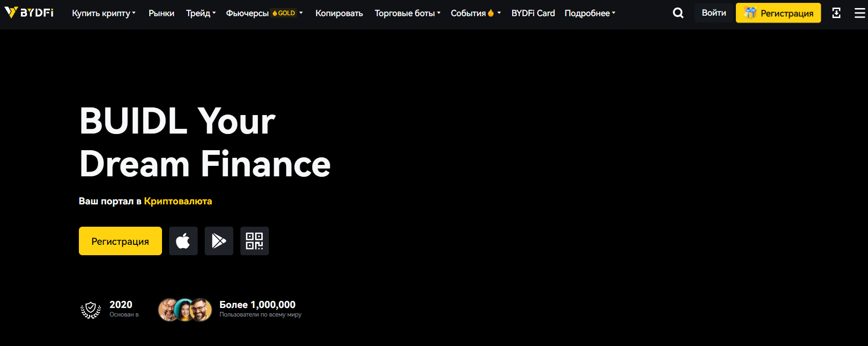Viewport: 868px width, 346px height.
Task: Click the Войти login button
Action: (714, 13)
